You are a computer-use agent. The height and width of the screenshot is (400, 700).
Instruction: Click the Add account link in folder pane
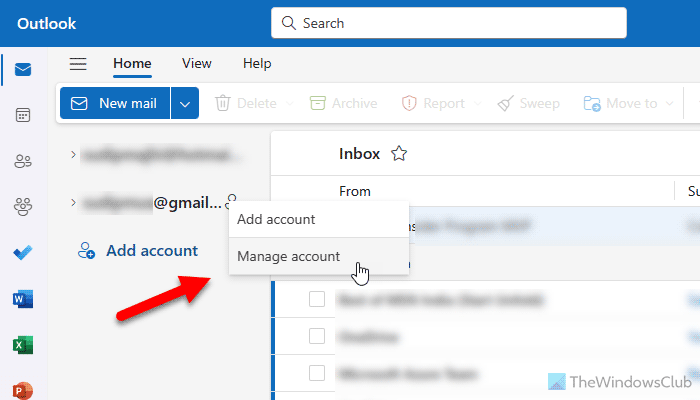pyautogui.click(x=138, y=250)
